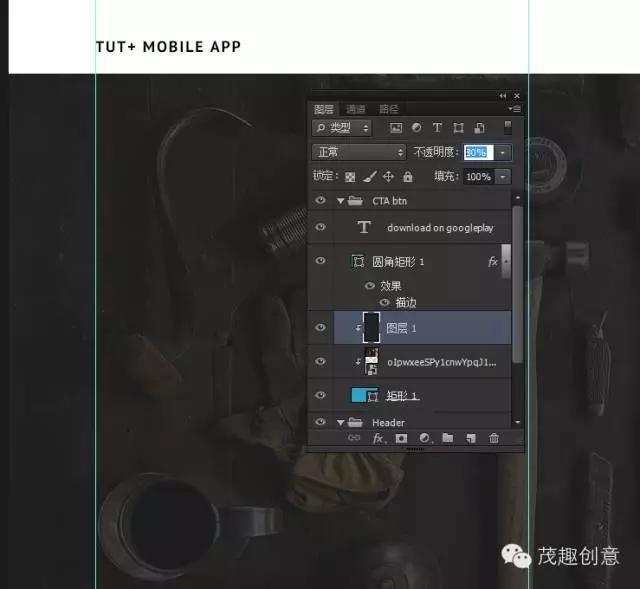640x589 pixels.
Task: Collapse the panel with double-arrow icon
Action: (x=503, y=96)
